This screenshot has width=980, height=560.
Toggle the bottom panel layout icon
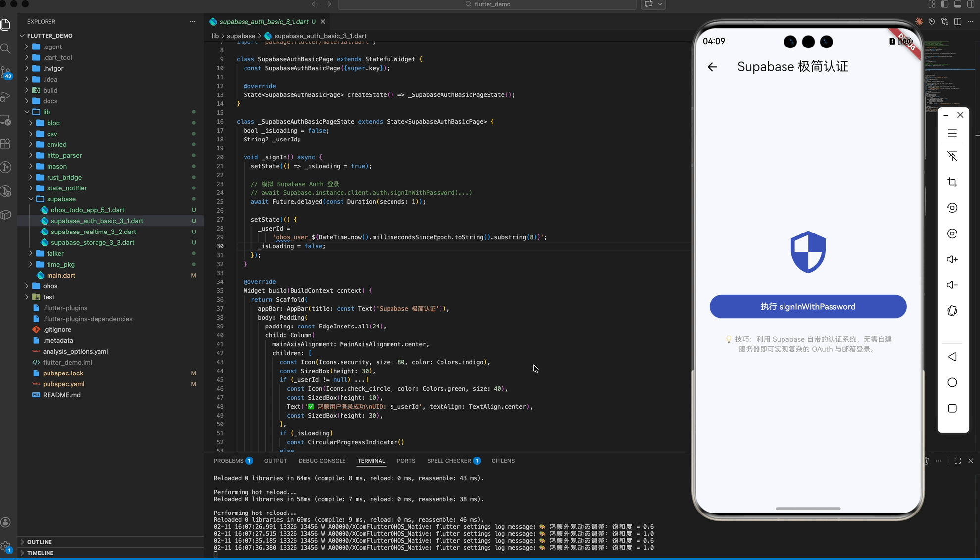click(957, 4)
